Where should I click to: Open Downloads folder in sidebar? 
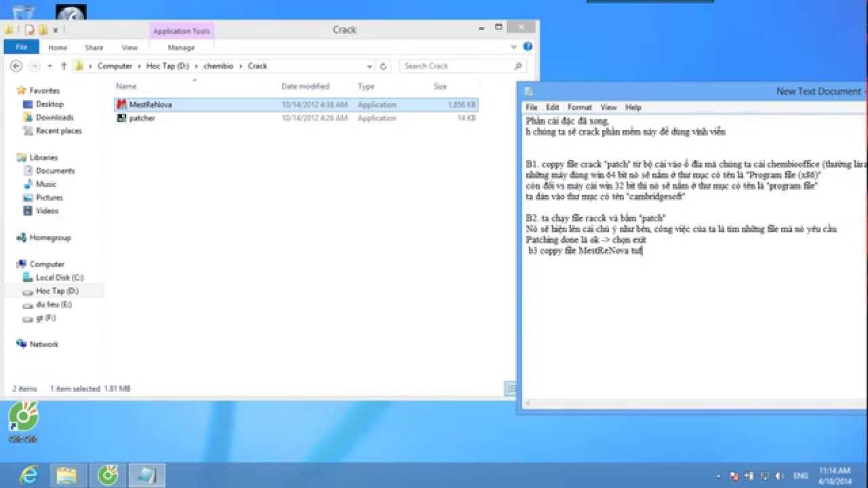pos(54,117)
